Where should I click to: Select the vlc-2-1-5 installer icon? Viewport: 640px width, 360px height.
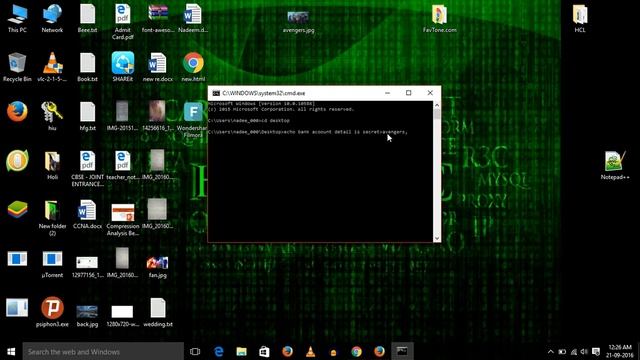coord(52,68)
